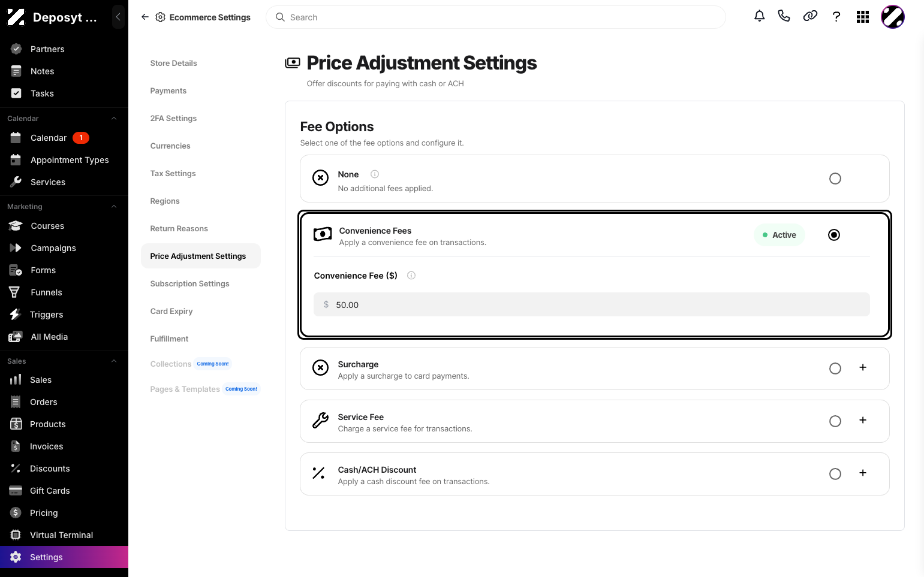Open Campaigns from the sidebar
The width and height of the screenshot is (924, 577).
[64, 248]
